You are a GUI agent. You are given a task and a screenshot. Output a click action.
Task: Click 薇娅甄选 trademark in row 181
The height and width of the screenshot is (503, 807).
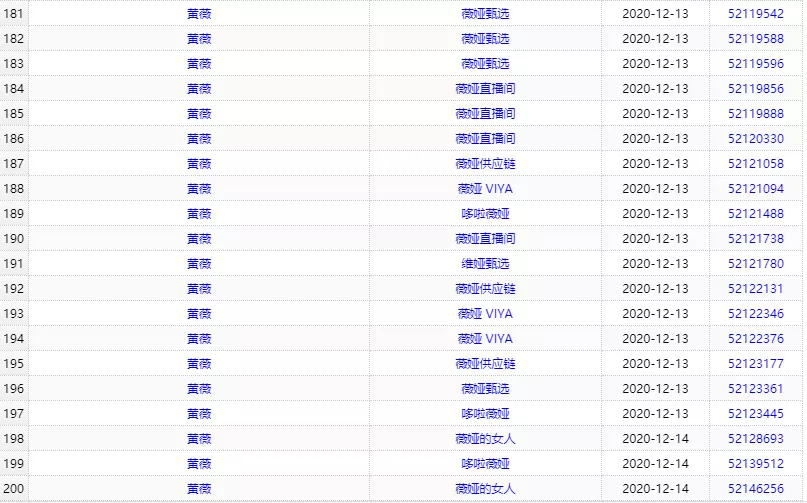pyautogui.click(x=485, y=14)
